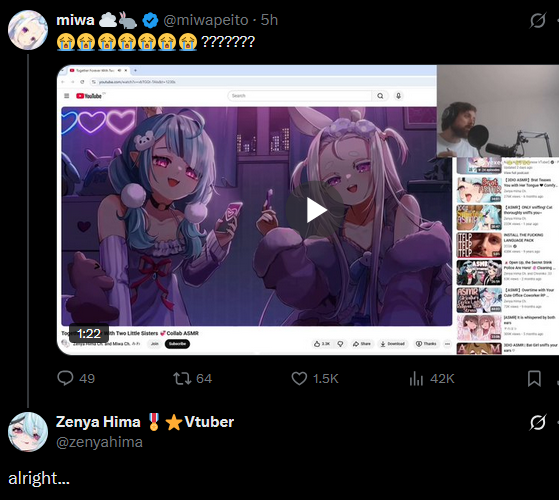Screen dimensions: 559x500
Task: Open the @miwapeito handle link
Action: point(206,20)
